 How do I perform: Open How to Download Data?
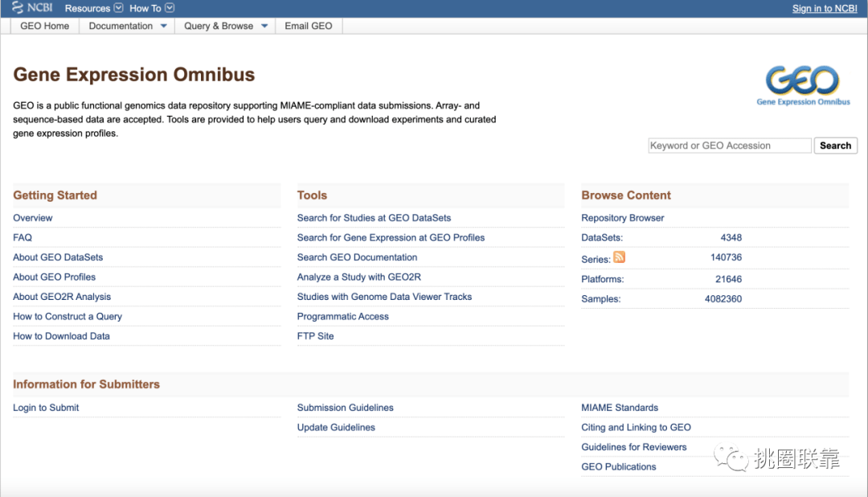coord(61,336)
